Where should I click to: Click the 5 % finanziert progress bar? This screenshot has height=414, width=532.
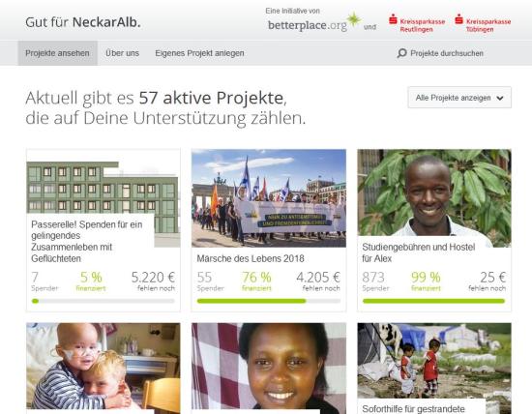(x=103, y=301)
